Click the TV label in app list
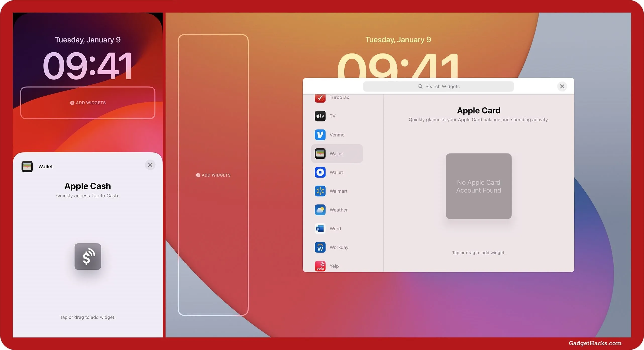 tap(332, 116)
